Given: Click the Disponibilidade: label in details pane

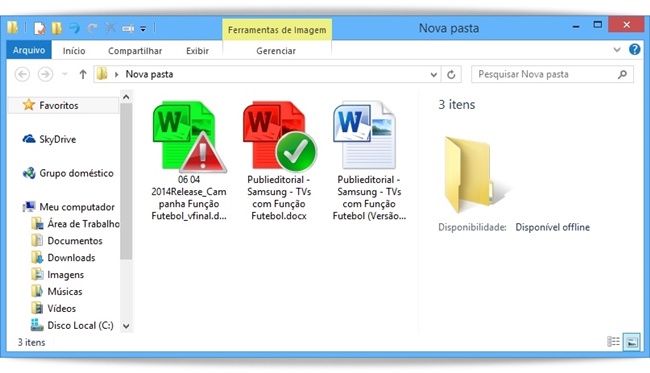Looking at the screenshot, I should click(473, 227).
